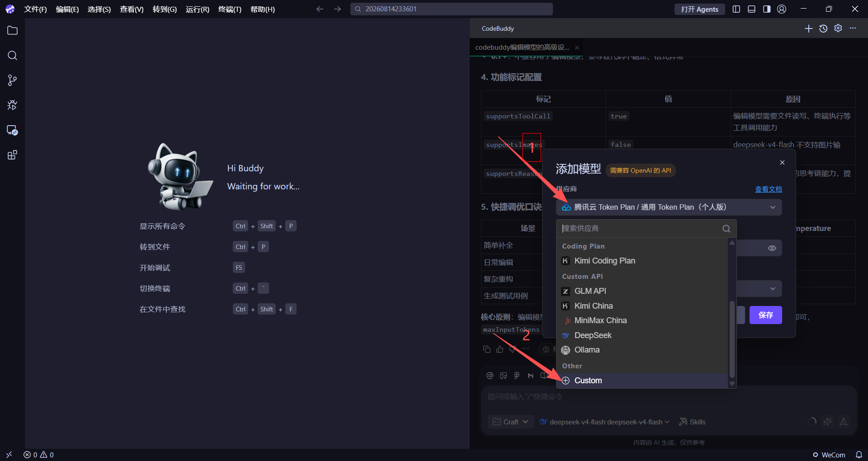
Task: Go forward with the right arrow
Action: [x=337, y=9]
